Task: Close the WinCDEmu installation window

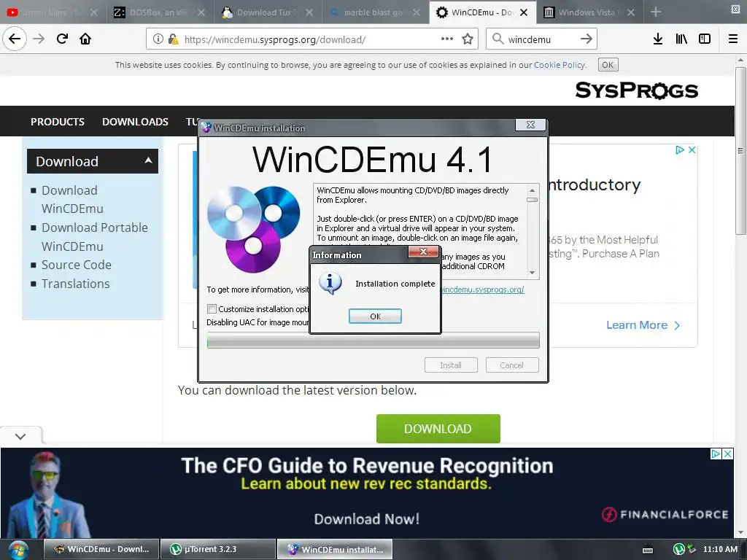Action: click(531, 125)
